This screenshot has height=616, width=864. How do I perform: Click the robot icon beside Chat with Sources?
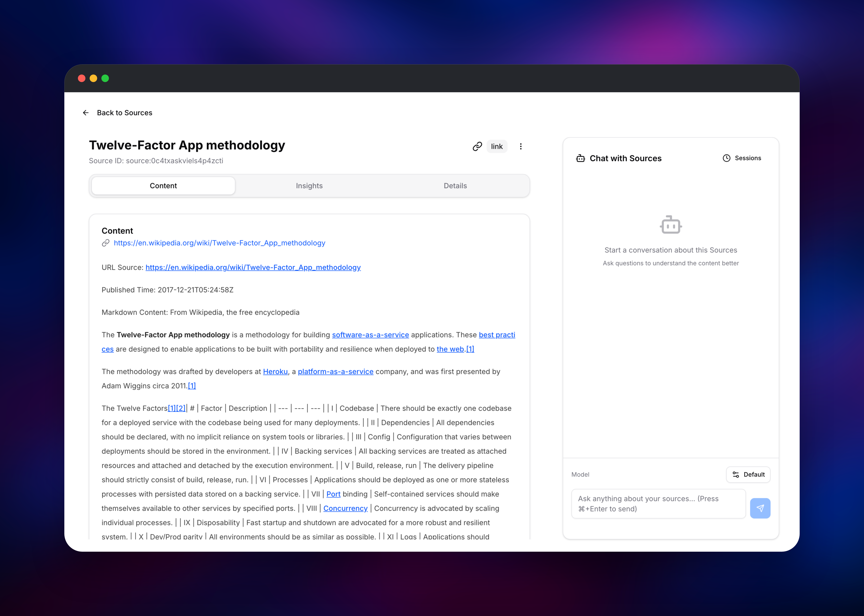tap(581, 158)
